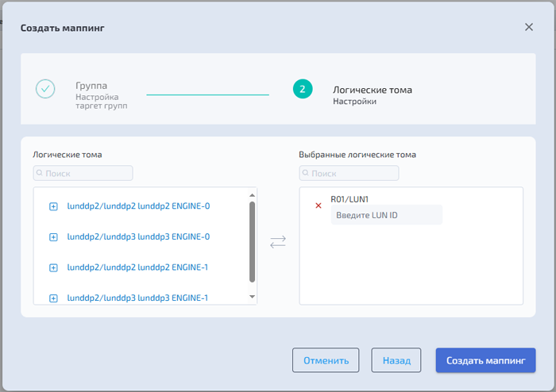
Task: Expand lunddp2/lunddp2 ENGINE-1 plus icon
Action: tap(53, 267)
